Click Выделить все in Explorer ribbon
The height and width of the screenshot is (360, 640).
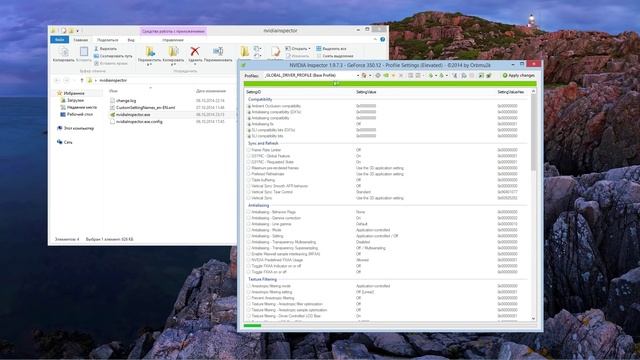pos(331,49)
